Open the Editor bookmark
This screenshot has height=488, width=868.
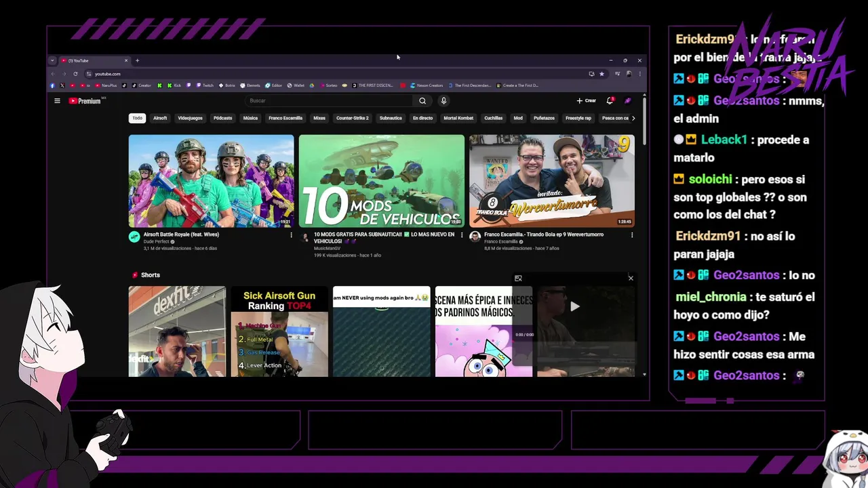click(273, 85)
